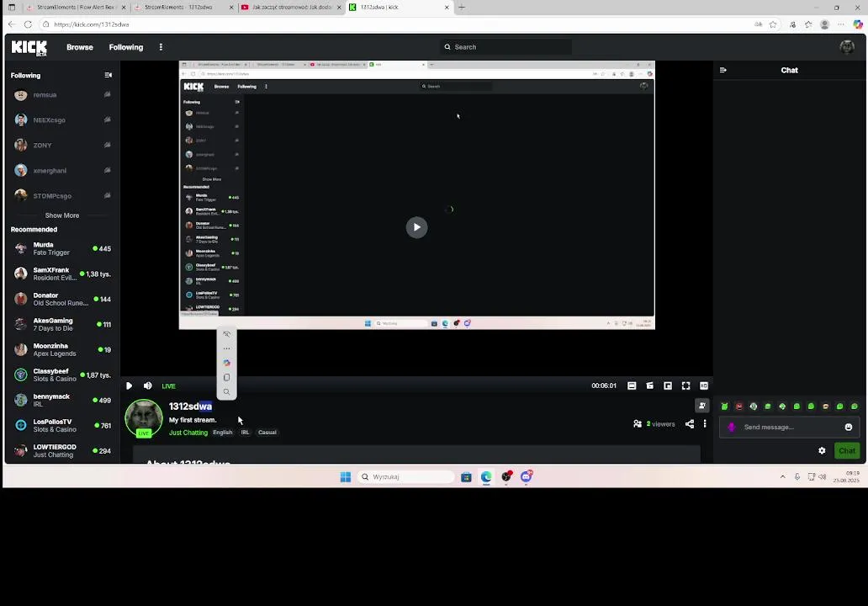Image resolution: width=868 pixels, height=606 pixels.
Task: Click the copy icon in the floating toolbar
Action: [227, 377]
